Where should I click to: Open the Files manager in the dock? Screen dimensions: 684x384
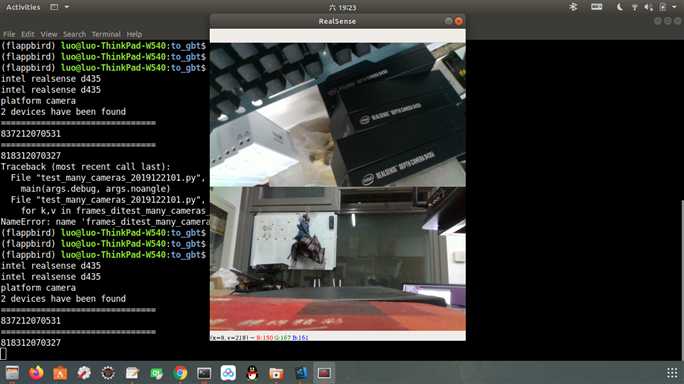(x=12, y=373)
